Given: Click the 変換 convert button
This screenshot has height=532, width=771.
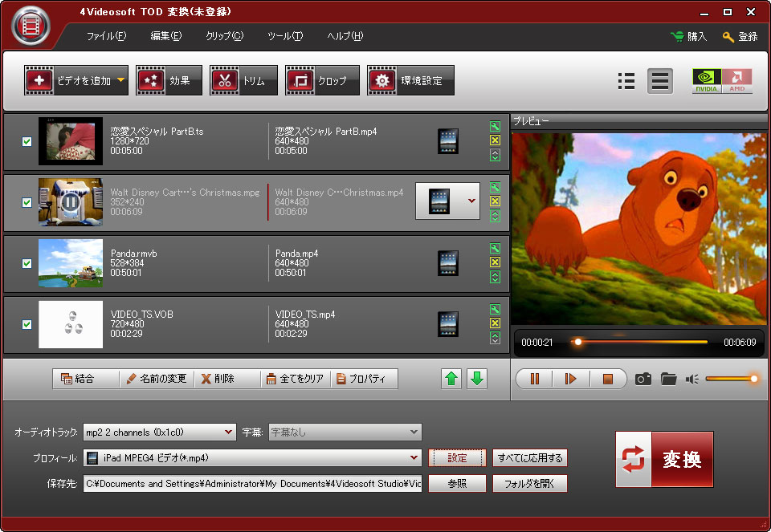Looking at the screenshot, I should (x=664, y=459).
